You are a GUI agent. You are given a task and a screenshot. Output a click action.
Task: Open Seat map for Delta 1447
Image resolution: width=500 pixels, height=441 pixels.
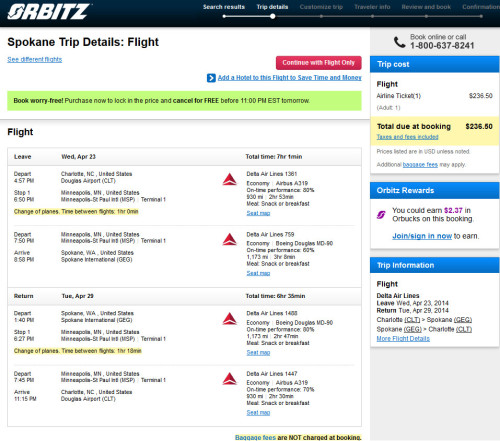click(x=258, y=412)
